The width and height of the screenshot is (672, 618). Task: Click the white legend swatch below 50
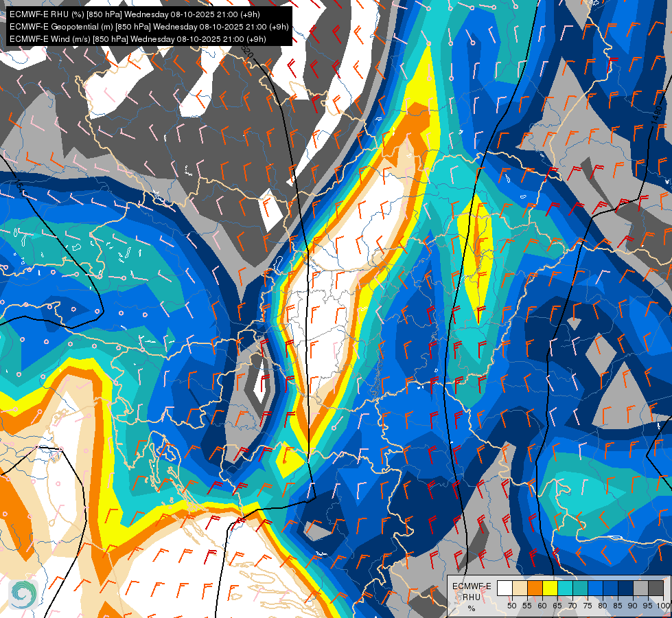(x=505, y=588)
